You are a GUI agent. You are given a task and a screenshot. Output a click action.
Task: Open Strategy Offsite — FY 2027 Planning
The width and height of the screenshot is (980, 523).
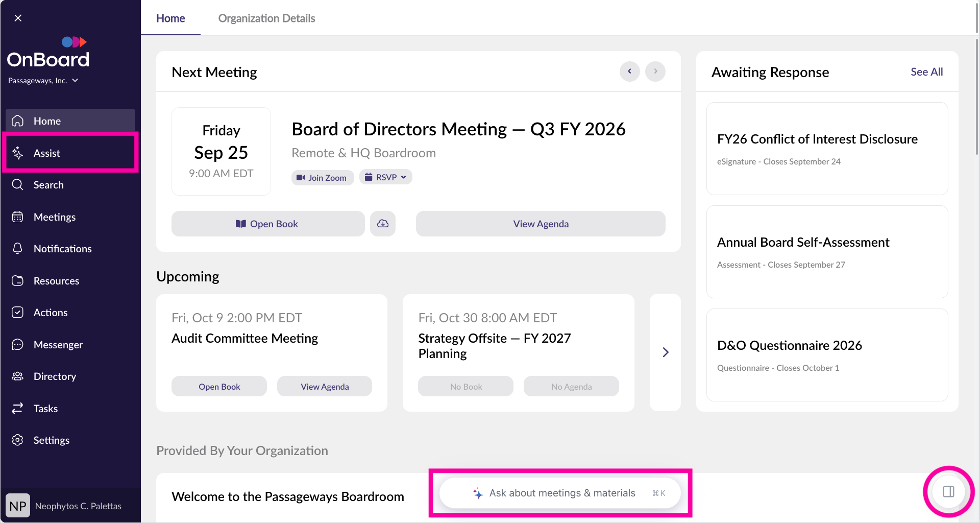(494, 346)
